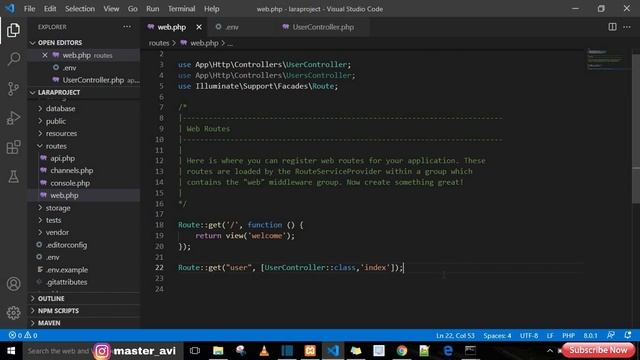This screenshot has width=640, height=360.
Task: Open the Go menu
Action: point(133,9)
